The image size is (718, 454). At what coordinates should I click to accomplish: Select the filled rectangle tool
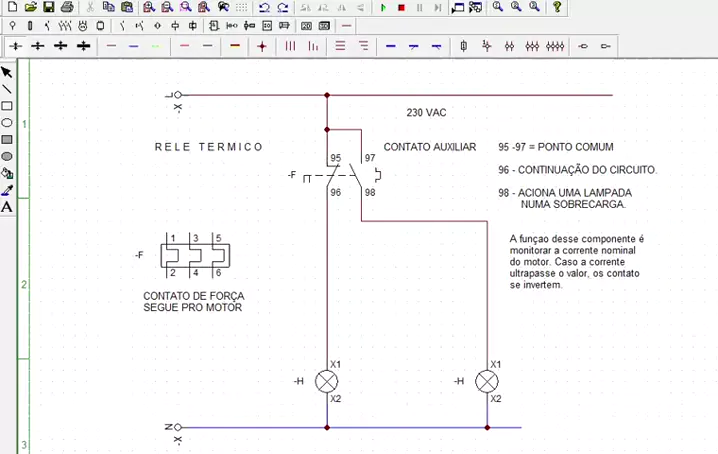click(7, 140)
